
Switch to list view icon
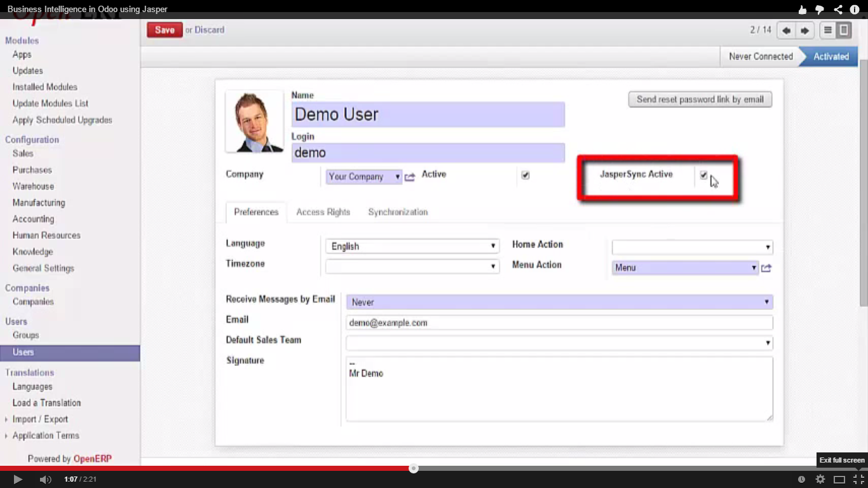coord(827,30)
